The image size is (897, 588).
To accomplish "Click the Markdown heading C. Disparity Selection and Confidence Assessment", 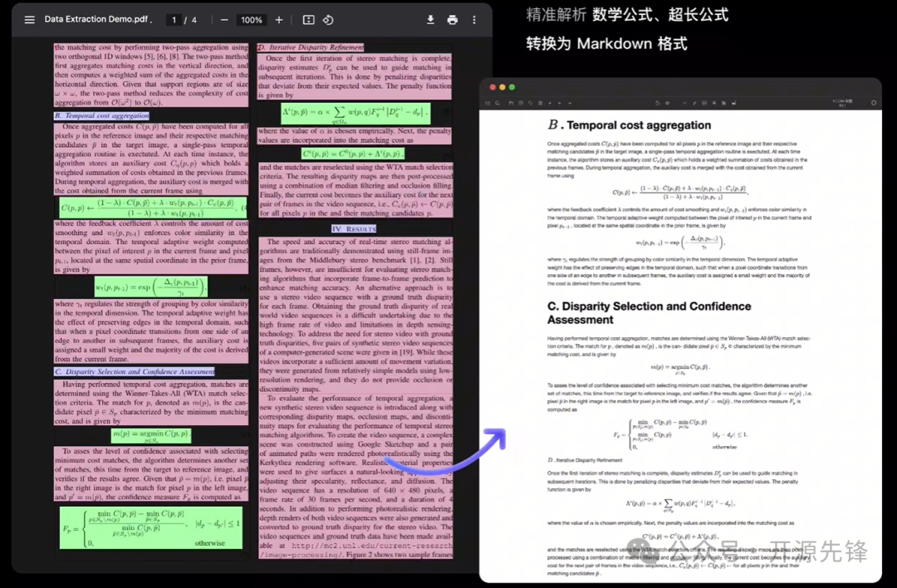I will pos(649,312).
